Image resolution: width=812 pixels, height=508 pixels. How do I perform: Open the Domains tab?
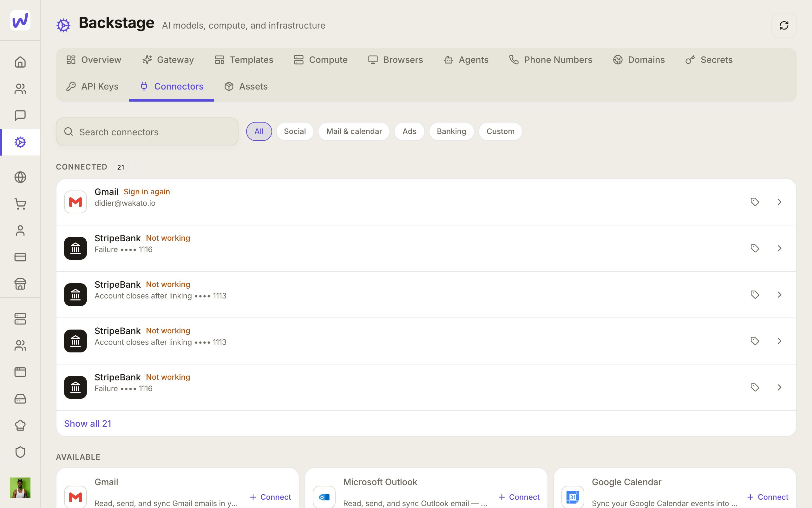(x=639, y=60)
